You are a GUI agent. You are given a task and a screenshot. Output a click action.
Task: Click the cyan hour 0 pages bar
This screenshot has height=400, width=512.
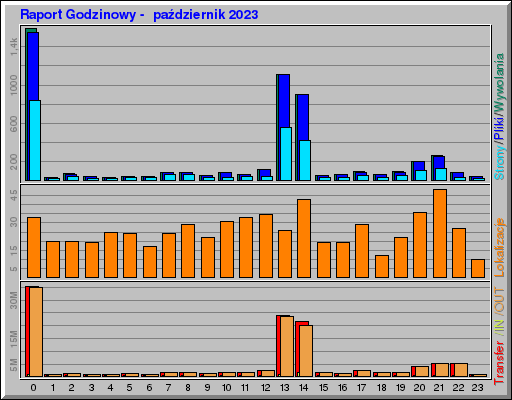tap(35, 140)
